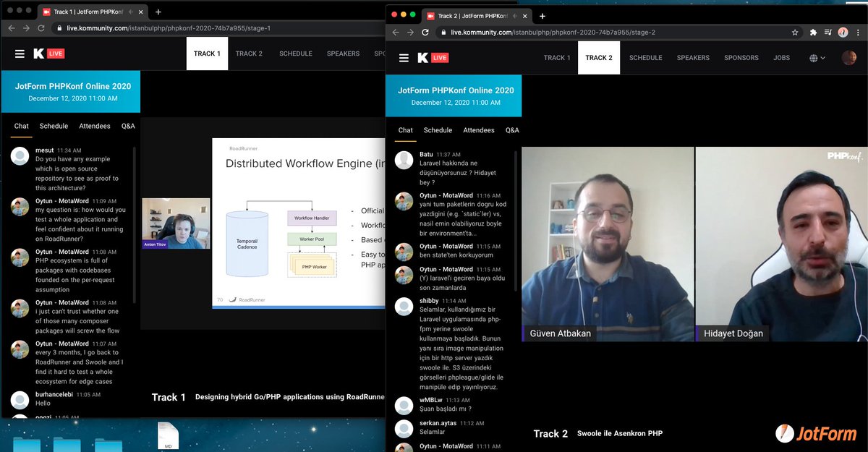The image size is (868, 452).
Task: Go back in Track 2 browser window
Action: [x=394, y=32]
